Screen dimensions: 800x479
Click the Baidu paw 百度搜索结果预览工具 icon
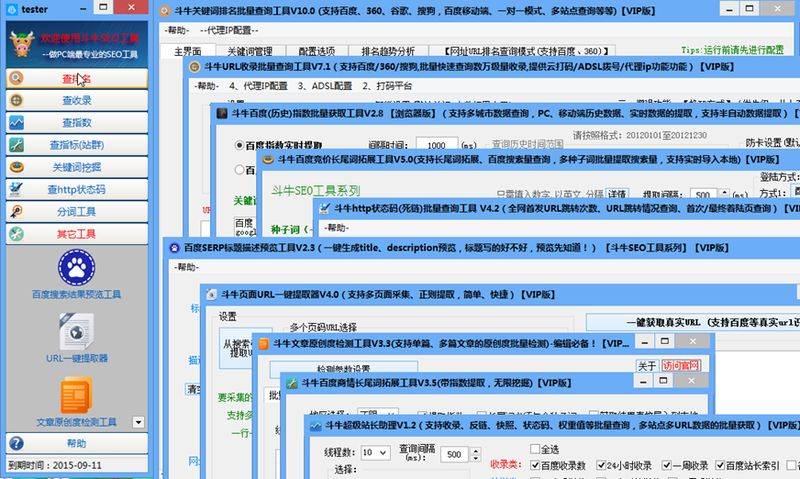(76, 268)
